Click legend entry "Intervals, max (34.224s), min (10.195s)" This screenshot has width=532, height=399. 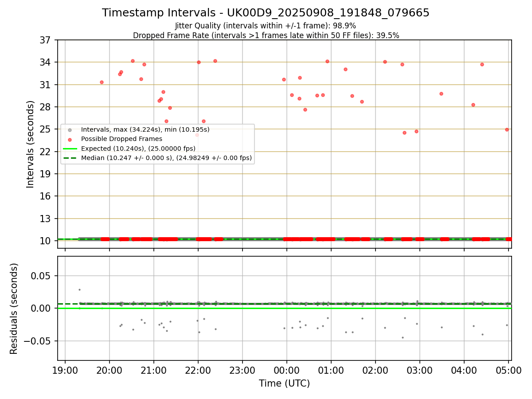[145, 129]
